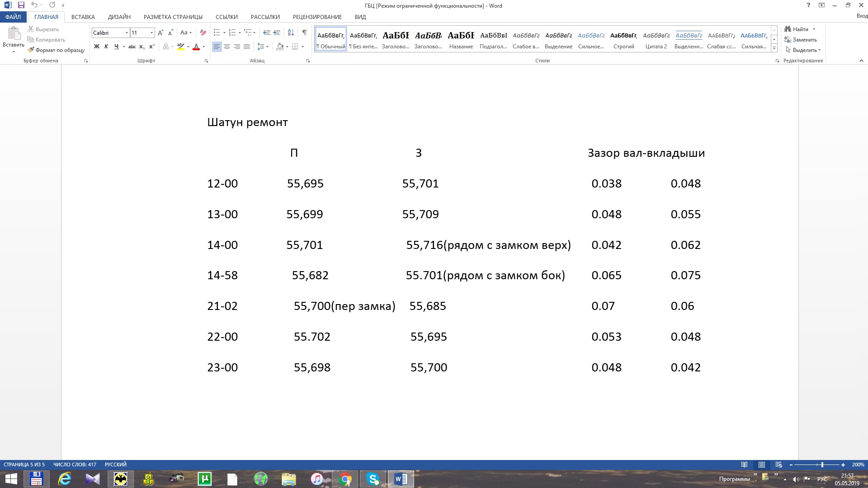Expand the styles gallery more arrow
Viewport: 868px width, 488px height.
[774, 48]
